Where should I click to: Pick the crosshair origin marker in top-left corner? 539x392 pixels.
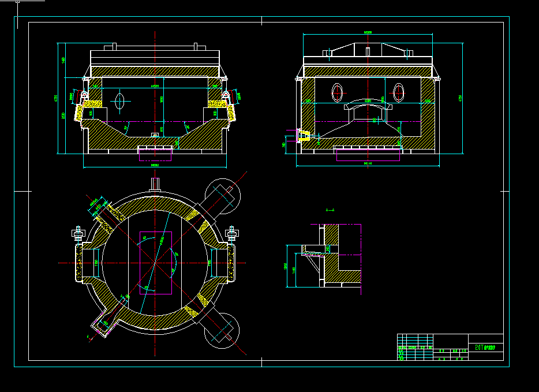pyautogui.click(x=18, y=1)
